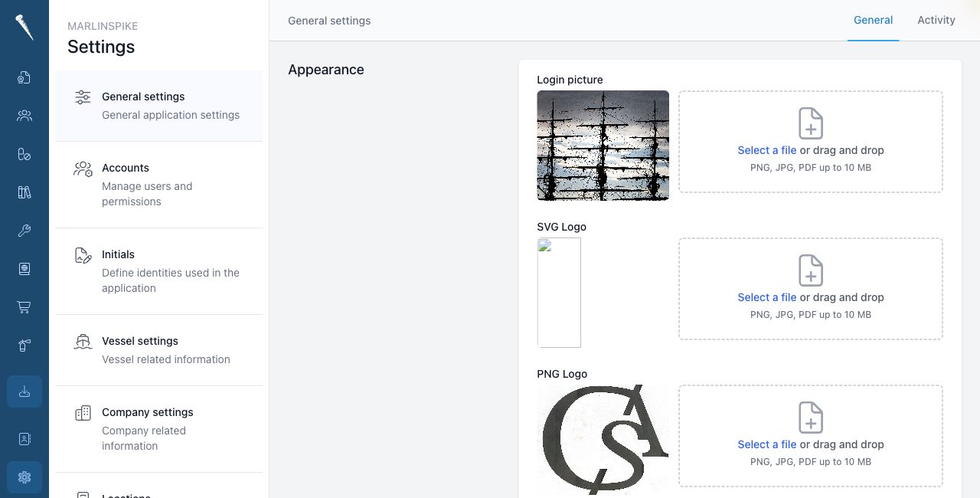Open the contacts address book icon

24,439
